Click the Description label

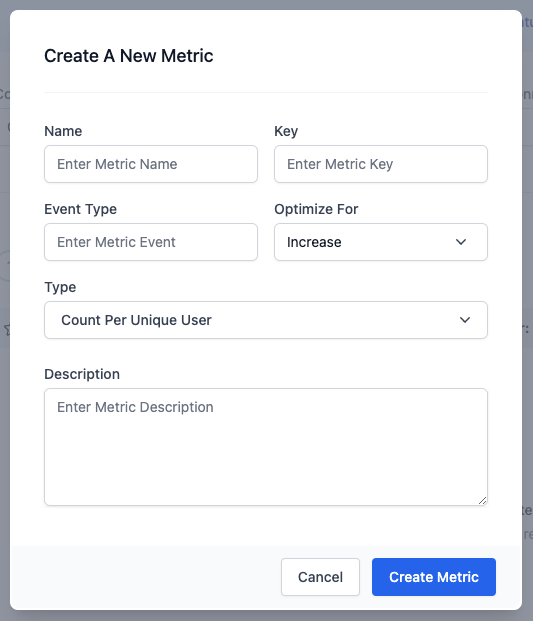[82, 374]
